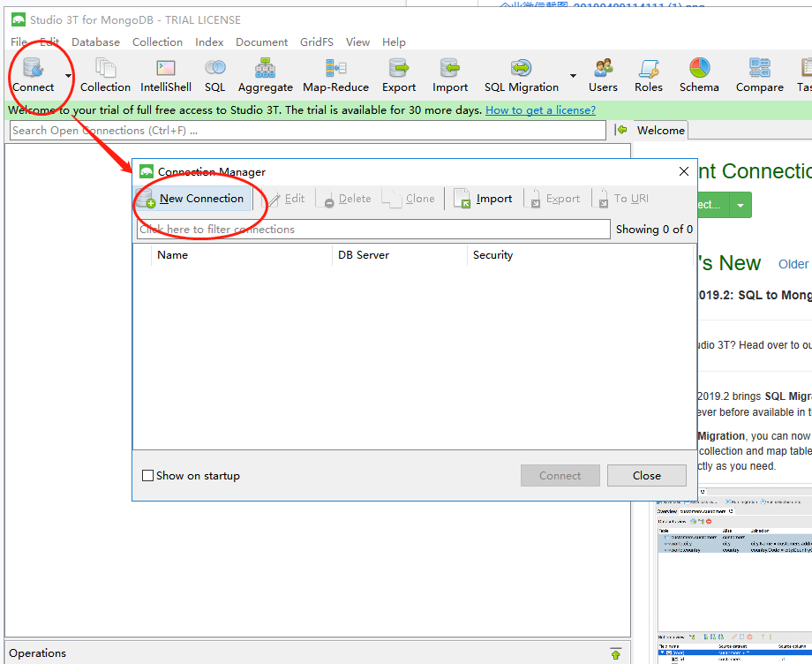Click Edit in Connection Manager toolbar
The width and height of the screenshot is (812, 664).
click(x=286, y=199)
